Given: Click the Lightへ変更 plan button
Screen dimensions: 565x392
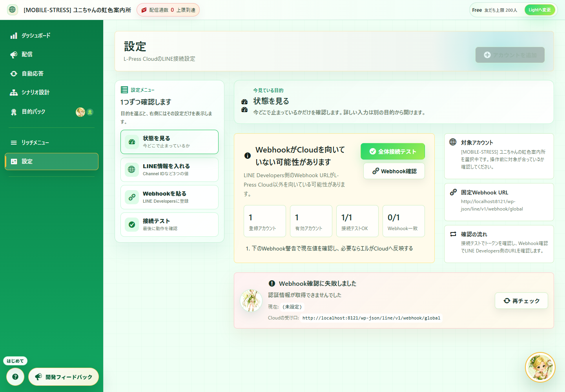Looking at the screenshot, I should [539, 10].
